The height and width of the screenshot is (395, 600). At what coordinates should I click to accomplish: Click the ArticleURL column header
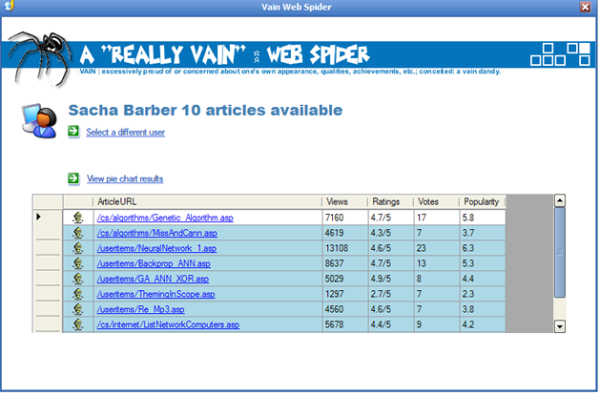(208, 202)
